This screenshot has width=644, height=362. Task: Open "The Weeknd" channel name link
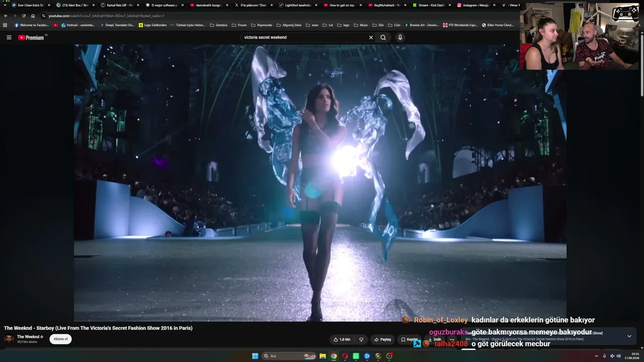(28, 337)
